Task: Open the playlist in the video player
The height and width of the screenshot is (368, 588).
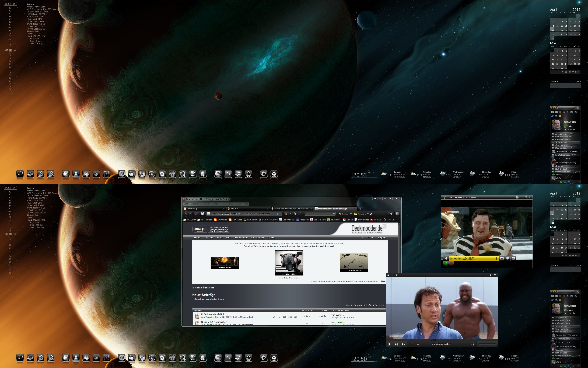Action: [x=417, y=344]
